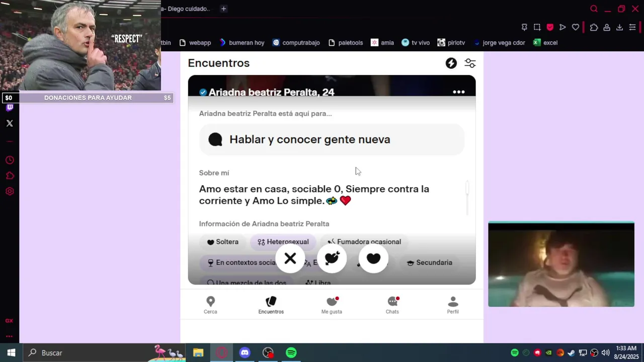Click the red ad blocker shield icon
Viewport: 644px width, 362px height.
[550, 27]
